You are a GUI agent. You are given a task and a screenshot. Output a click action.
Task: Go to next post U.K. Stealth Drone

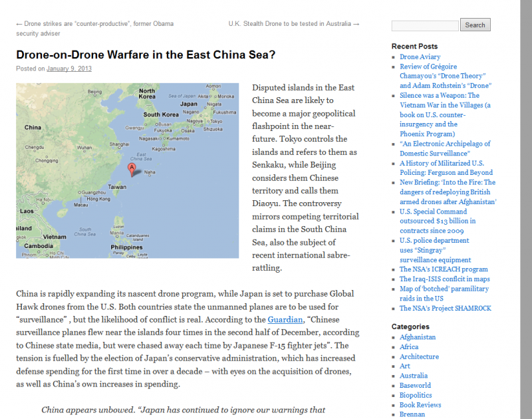coord(293,24)
